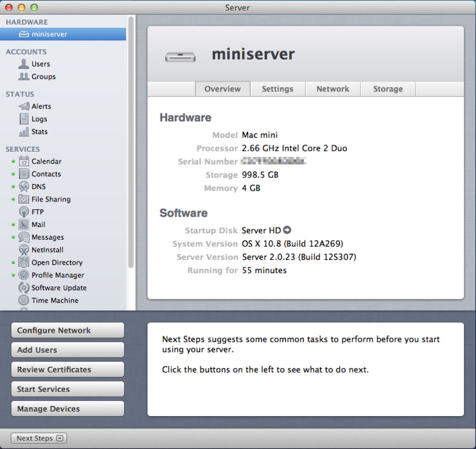View the Stats bar-chart icon
The image size is (476, 449).
coord(23,132)
